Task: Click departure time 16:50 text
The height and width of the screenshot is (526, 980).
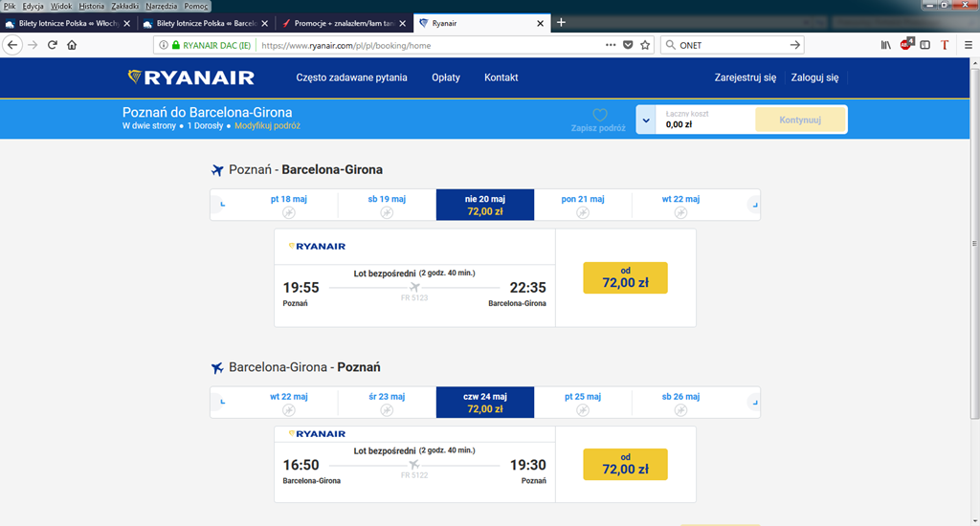Action: click(301, 465)
